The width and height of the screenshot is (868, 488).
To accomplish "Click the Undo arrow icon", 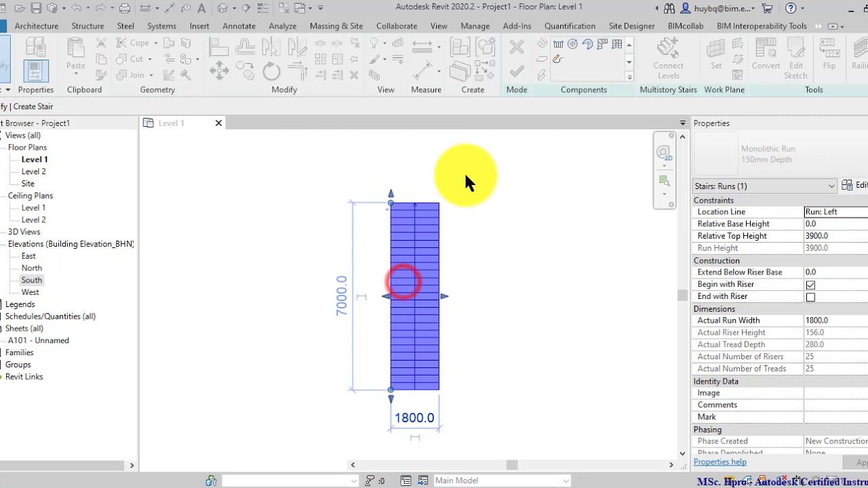I will tap(75, 9).
